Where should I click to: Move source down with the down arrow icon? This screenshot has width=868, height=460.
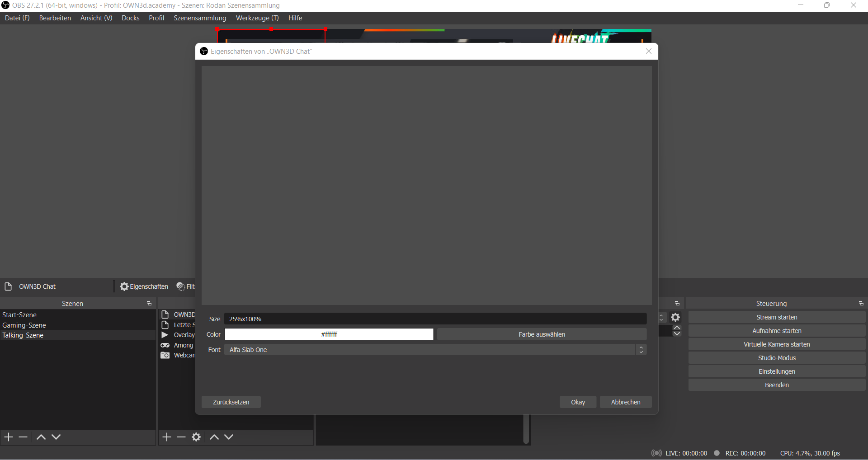[x=229, y=437]
